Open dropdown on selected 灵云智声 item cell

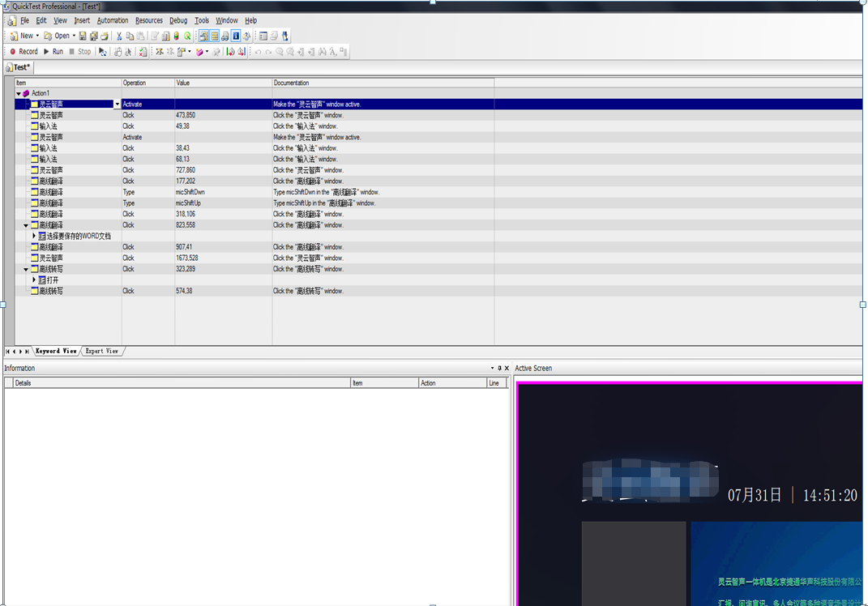118,104
